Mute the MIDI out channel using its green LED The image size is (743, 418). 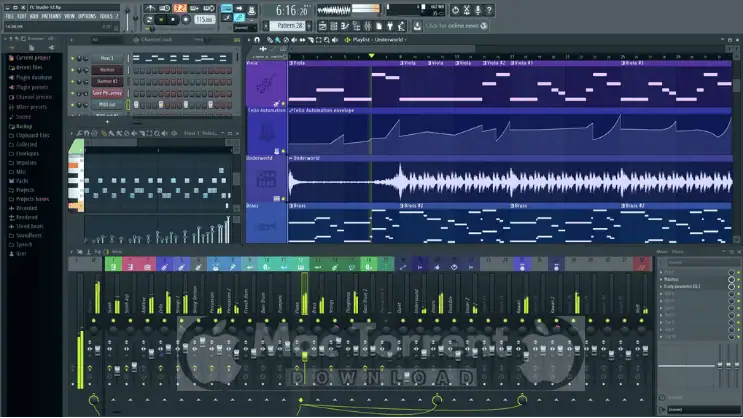click(72, 105)
